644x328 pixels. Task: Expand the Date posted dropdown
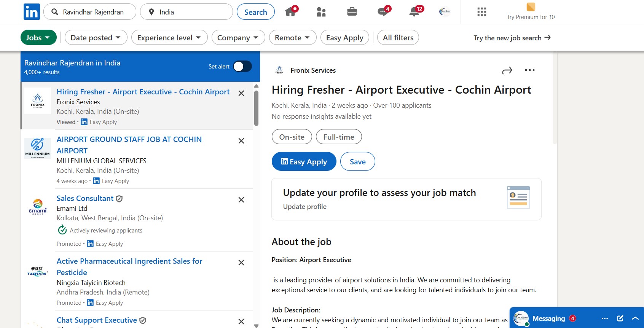(x=96, y=38)
